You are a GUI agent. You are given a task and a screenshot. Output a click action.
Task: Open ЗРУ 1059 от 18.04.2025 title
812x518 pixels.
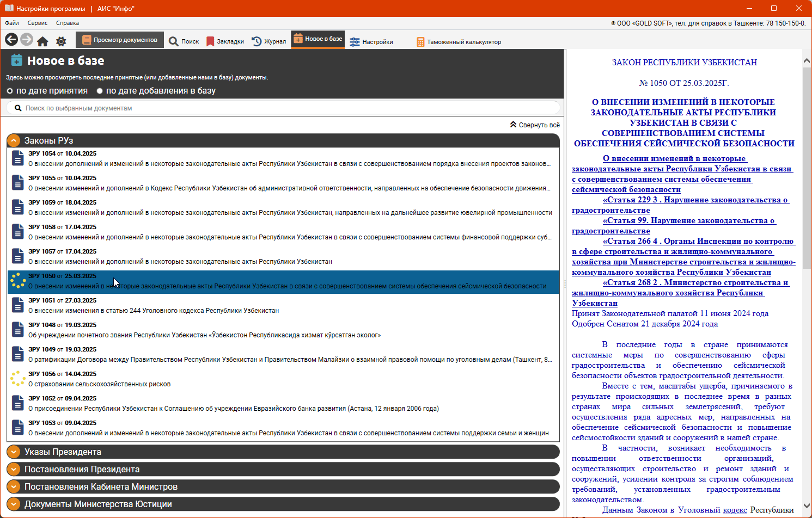[63, 203]
